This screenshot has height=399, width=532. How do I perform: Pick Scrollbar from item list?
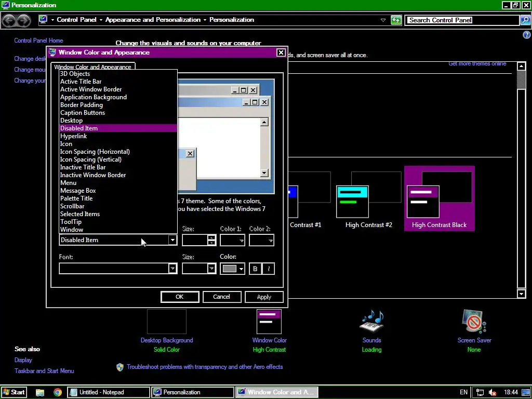[x=118, y=206]
